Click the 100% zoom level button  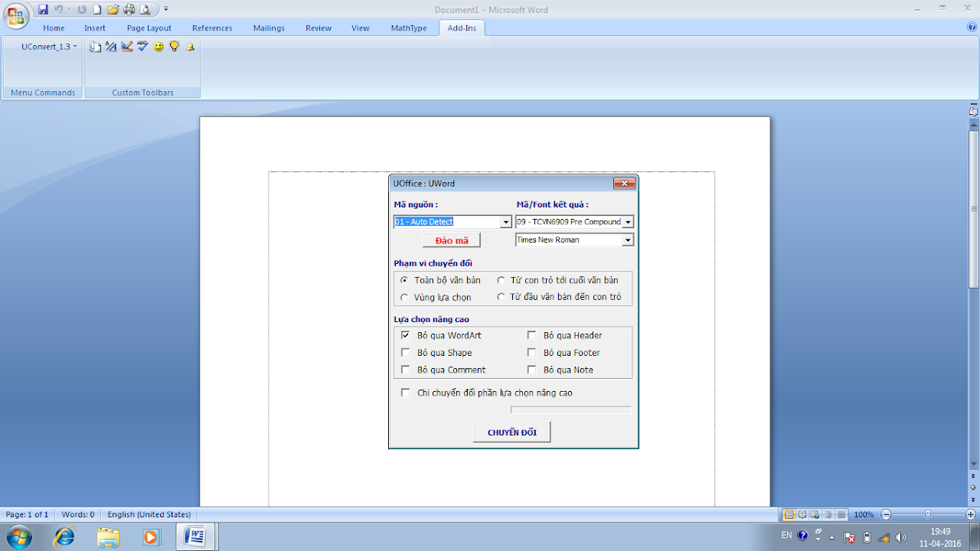coord(864,514)
